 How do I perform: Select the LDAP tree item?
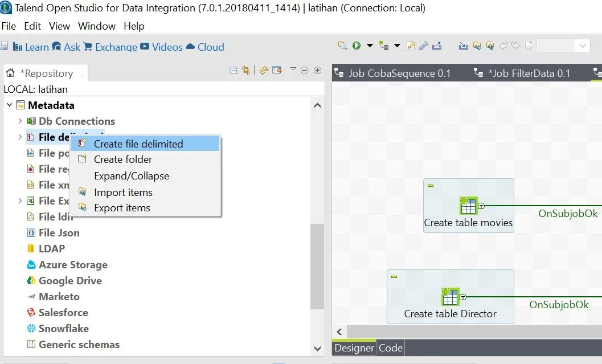(x=52, y=249)
